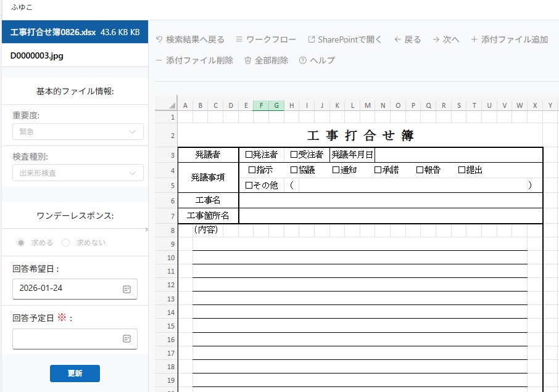Select the 工事打合せ簿0826.xlsx file tab

click(53, 31)
